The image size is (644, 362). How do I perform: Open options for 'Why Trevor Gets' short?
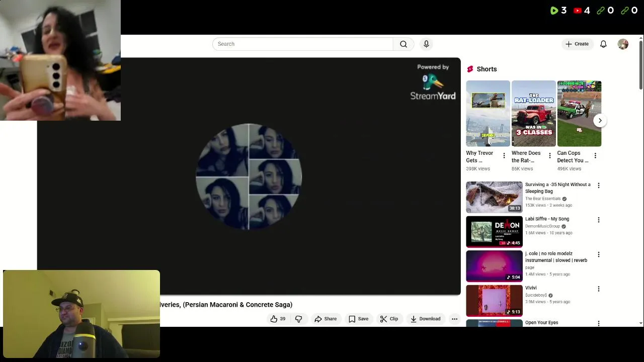pos(504,156)
